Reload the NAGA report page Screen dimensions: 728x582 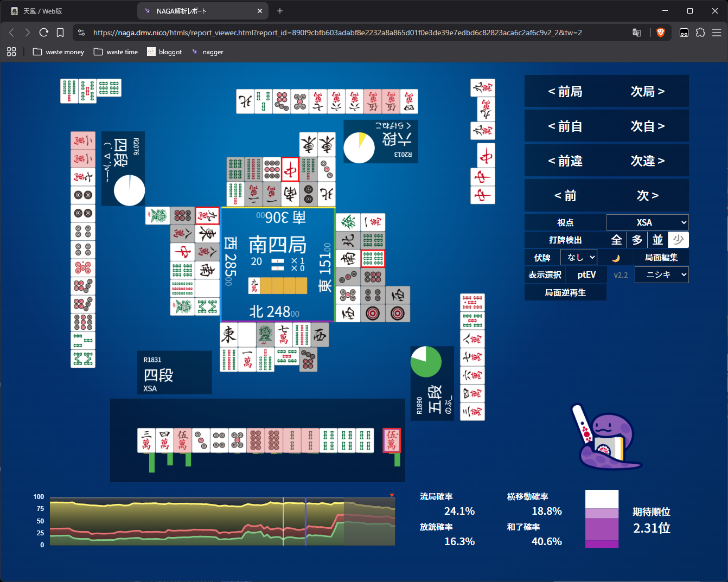coord(44,33)
